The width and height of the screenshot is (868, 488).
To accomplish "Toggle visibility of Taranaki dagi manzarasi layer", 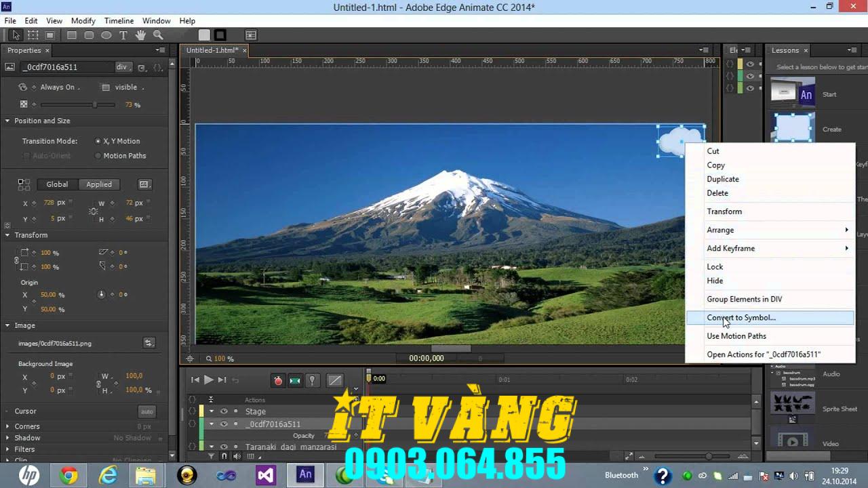I will coord(224,446).
